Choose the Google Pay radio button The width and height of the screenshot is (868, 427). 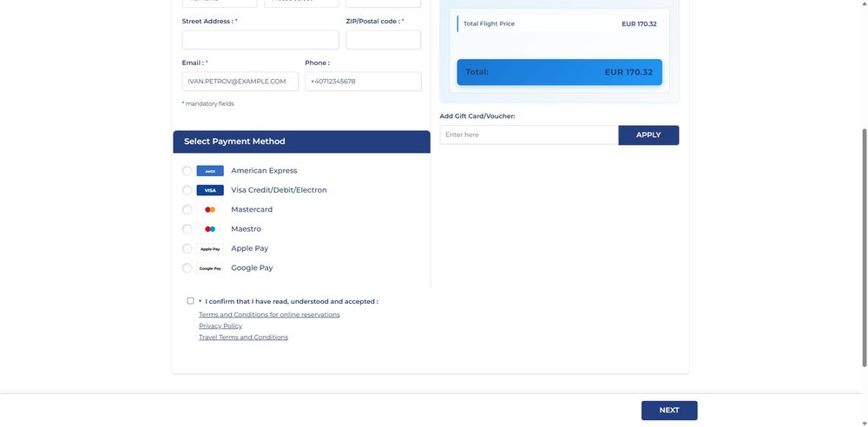(x=187, y=268)
